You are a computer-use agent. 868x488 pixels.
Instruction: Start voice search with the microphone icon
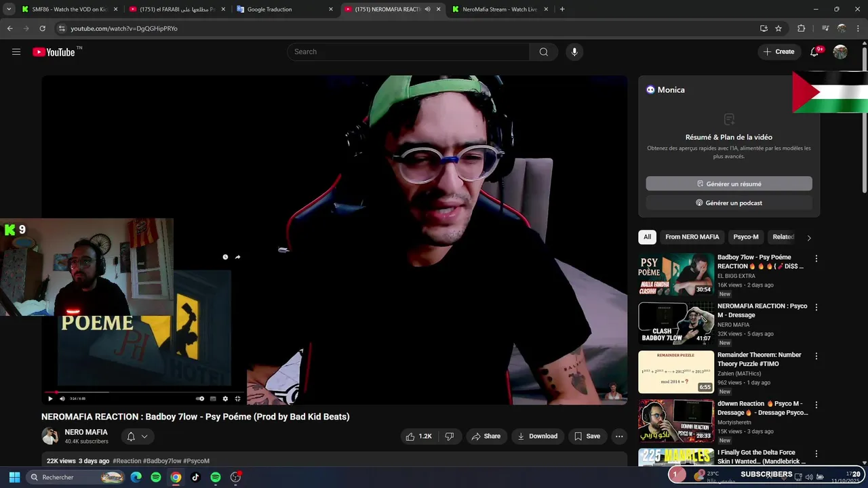[574, 52]
